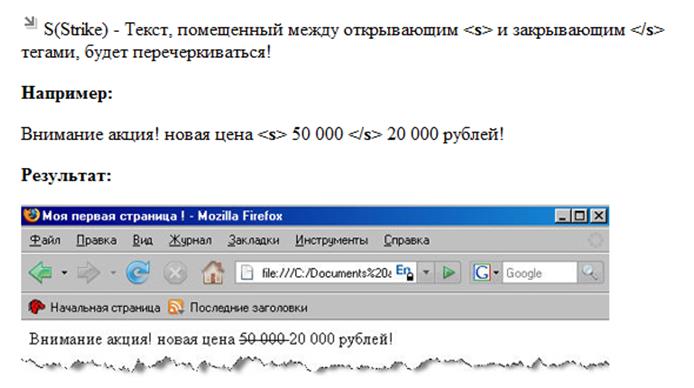Click the Stop loading icon
The width and height of the screenshot is (694, 388).
point(175,273)
